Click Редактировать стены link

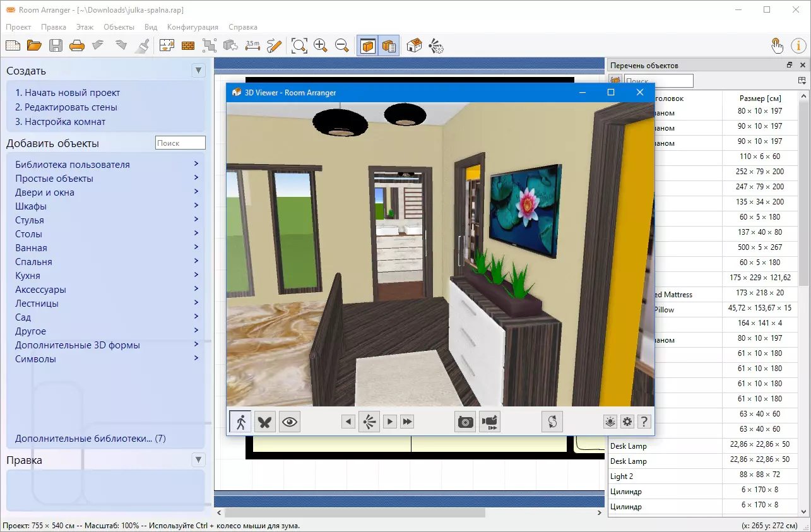click(x=66, y=107)
